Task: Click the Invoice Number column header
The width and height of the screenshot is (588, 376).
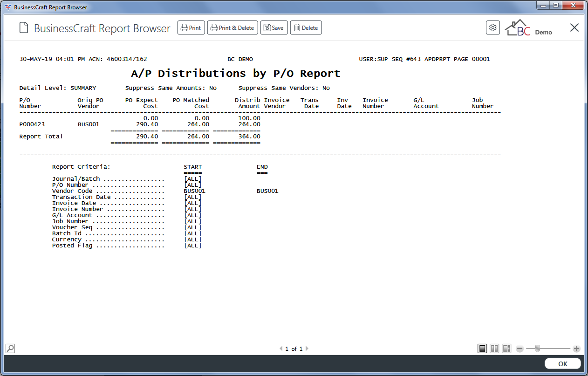Action: tap(376, 103)
